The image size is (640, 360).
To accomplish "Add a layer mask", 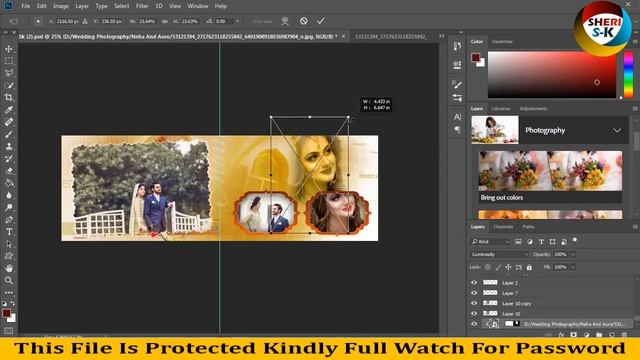I will point(573,335).
